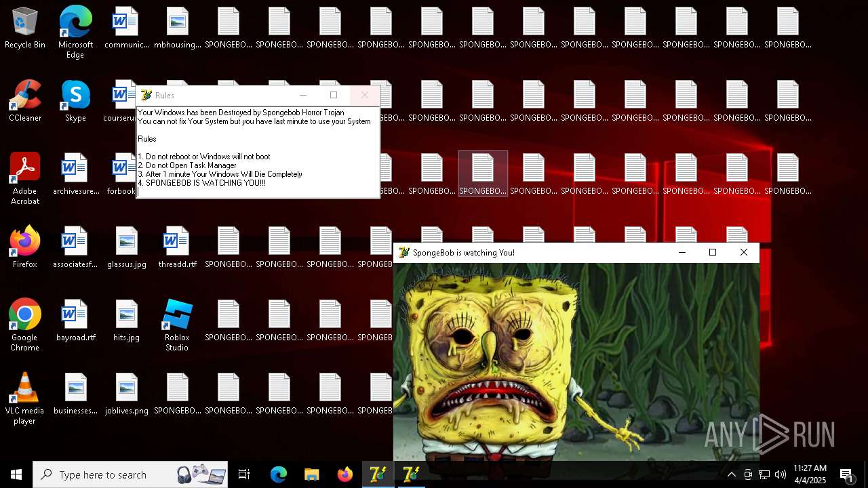Open the notification center icon
This screenshot has height=488, width=868.
[x=846, y=474]
